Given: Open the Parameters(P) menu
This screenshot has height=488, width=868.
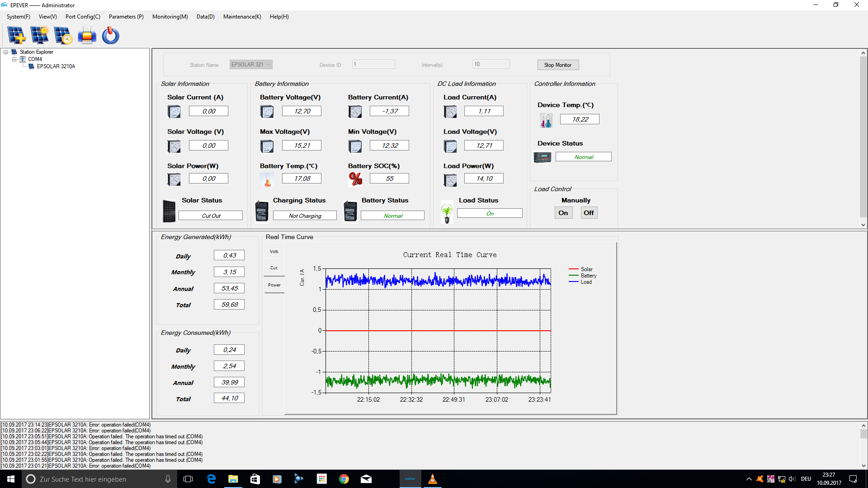Looking at the screenshot, I should (x=126, y=17).
